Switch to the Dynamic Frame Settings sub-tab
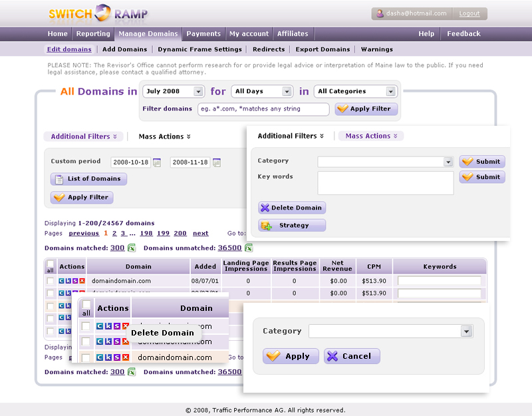The width and height of the screenshot is (532, 416). pyautogui.click(x=200, y=49)
